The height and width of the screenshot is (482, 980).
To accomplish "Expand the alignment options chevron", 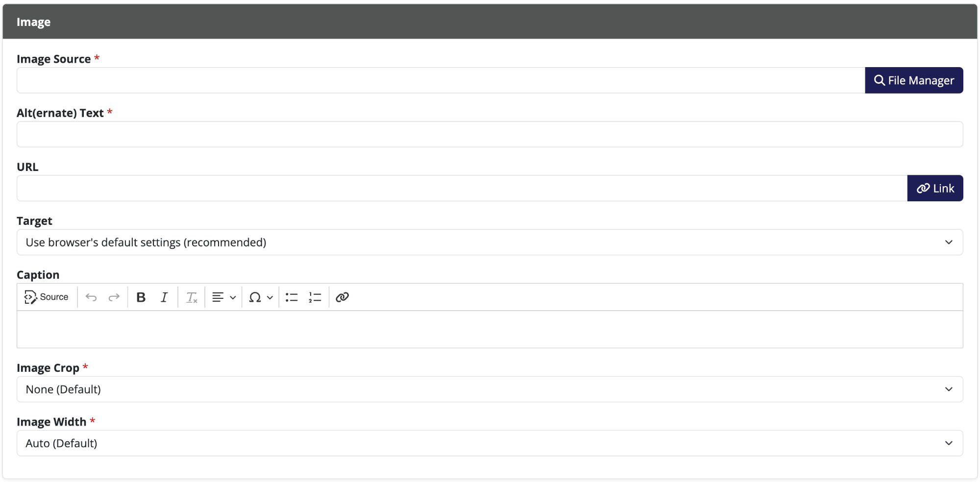I will point(232,297).
